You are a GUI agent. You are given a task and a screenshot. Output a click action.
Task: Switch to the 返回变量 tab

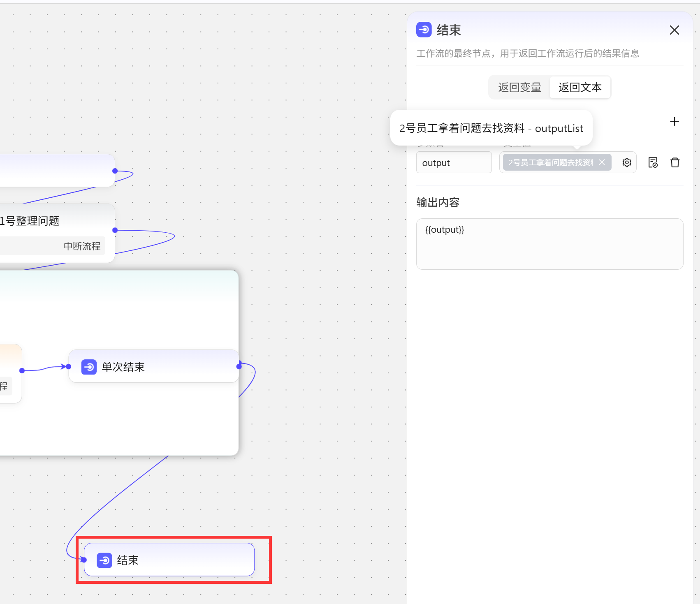519,87
